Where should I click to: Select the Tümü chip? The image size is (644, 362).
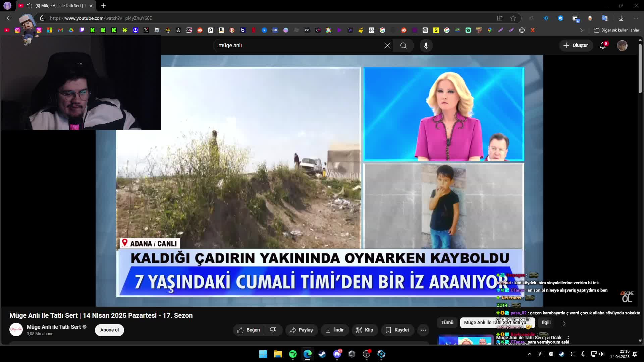point(447,323)
